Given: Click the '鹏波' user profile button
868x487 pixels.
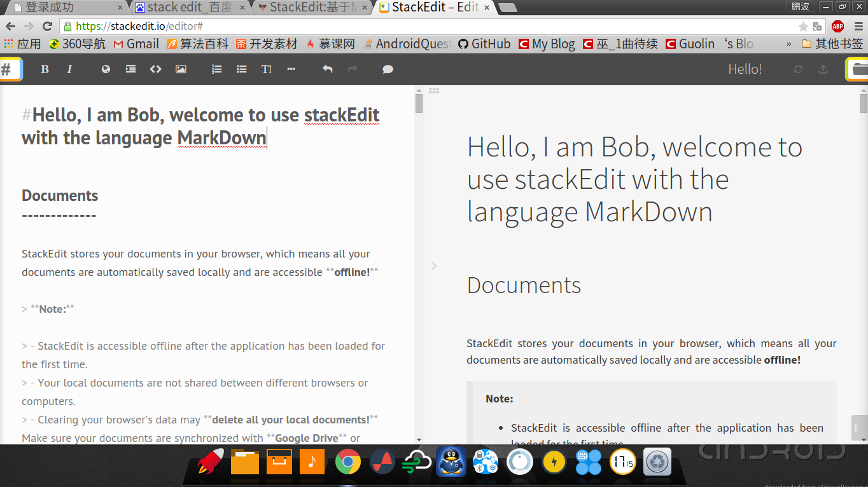Looking at the screenshot, I should click(801, 6).
